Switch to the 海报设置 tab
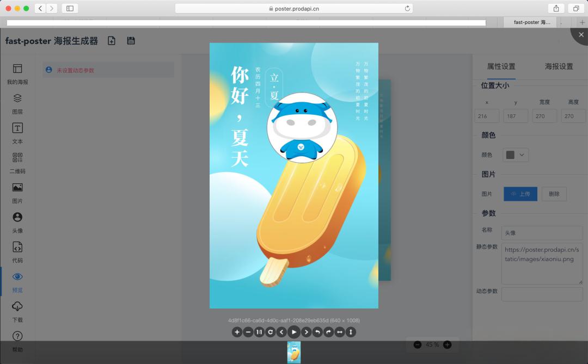Image resolution: width=588 pixels, height=364 pixels. point(559,67)
